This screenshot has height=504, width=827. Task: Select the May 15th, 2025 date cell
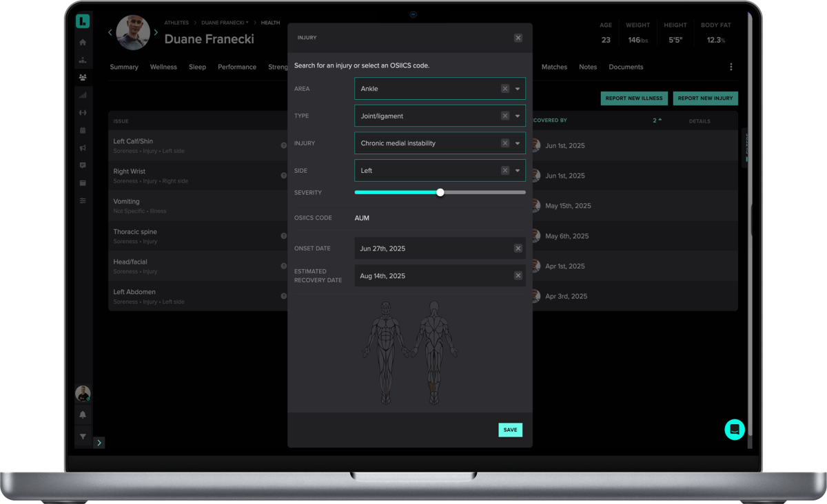click(x=568, y=206)
